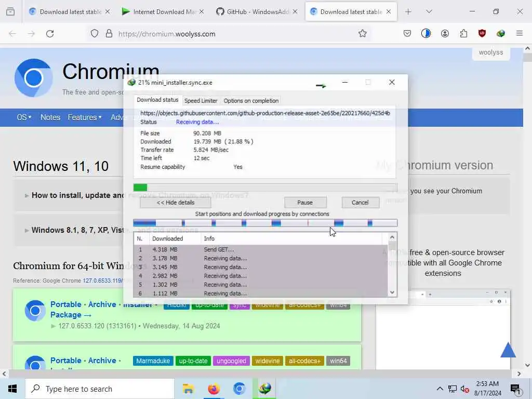The image size is (532, 399).
Task: Reload the current page
Action: click(50, 34)
